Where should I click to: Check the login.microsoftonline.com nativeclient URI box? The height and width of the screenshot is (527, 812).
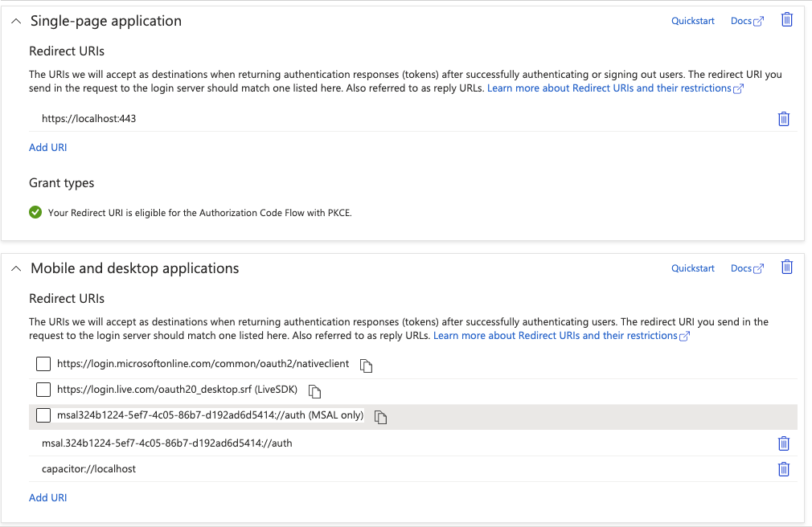(43, 364)
